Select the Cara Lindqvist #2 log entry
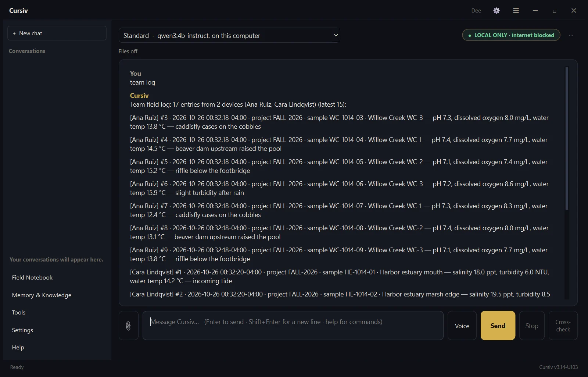 (340, 294)
